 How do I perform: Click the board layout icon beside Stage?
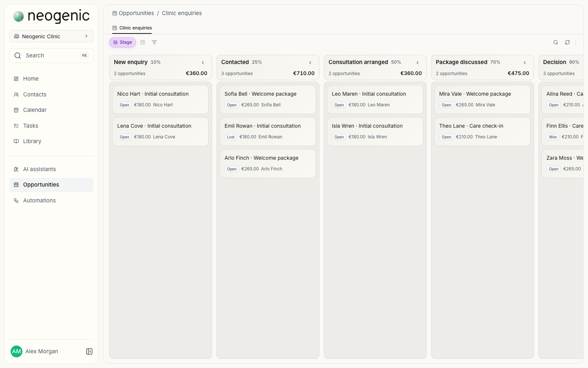point(143,42)
